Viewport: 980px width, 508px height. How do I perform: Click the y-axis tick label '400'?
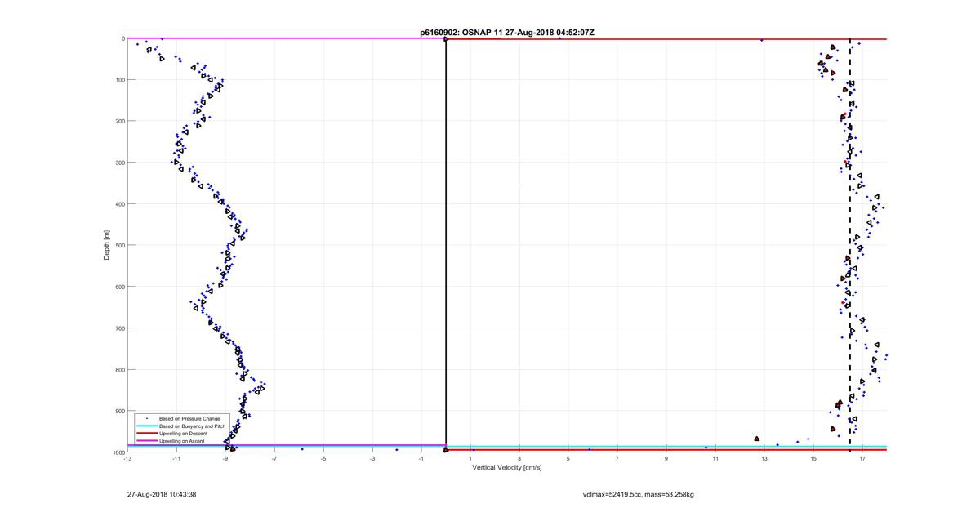pyautogui.click(x=118, y=204)
